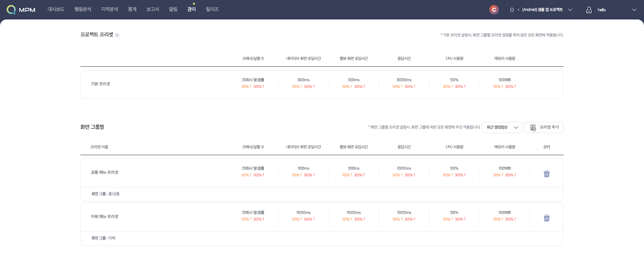Go to the 행동분석 menu
This screenshot has width=644, height=279.
[83, 9]
